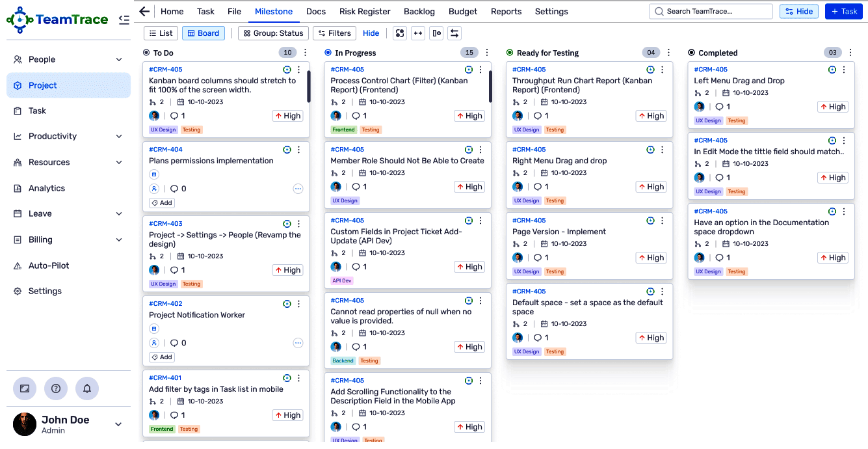Click the swap columns icon in the board toolbar
The height and width of the screenshot is (449, 868).
click(x=454, y=33)
